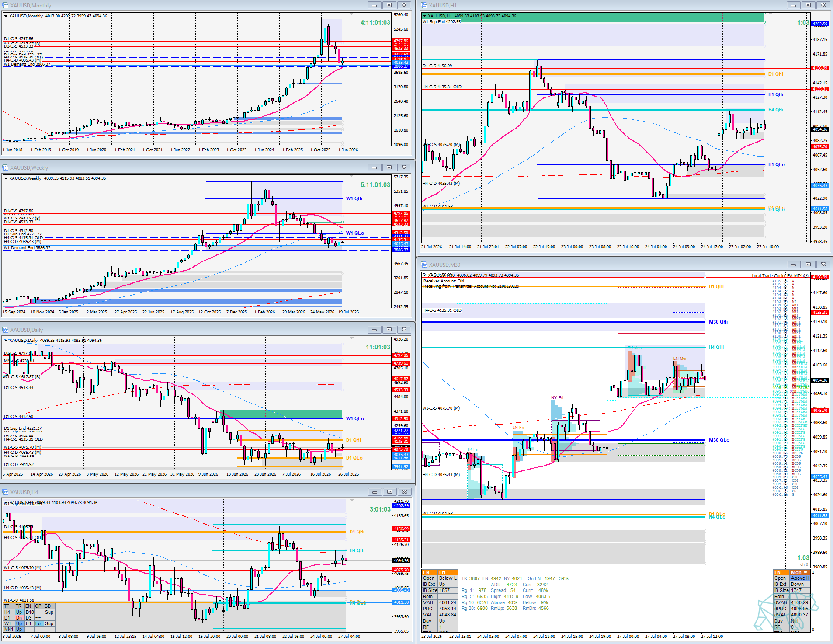Screen dimensions: 833x644
Task: Minimize the XAUUSD,H1 chart window
Action: [793, 5]
